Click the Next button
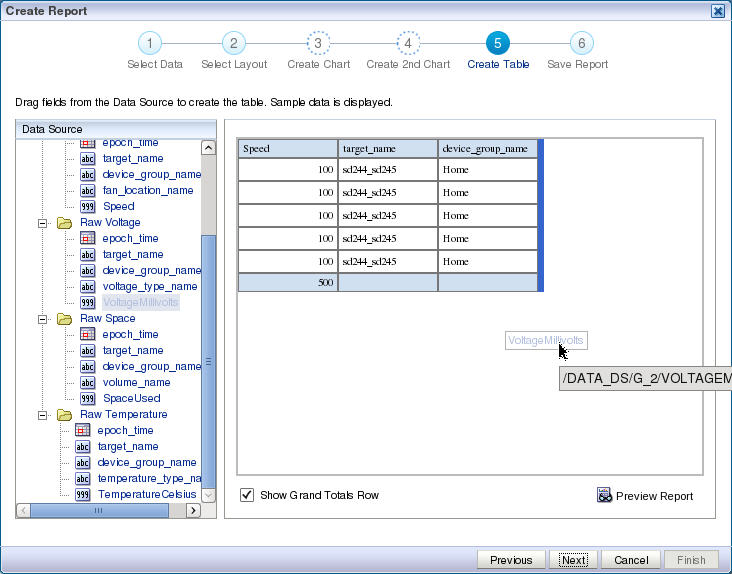Image resolution: width=732 pixels, height=574 pixels. tap(573, 560)
